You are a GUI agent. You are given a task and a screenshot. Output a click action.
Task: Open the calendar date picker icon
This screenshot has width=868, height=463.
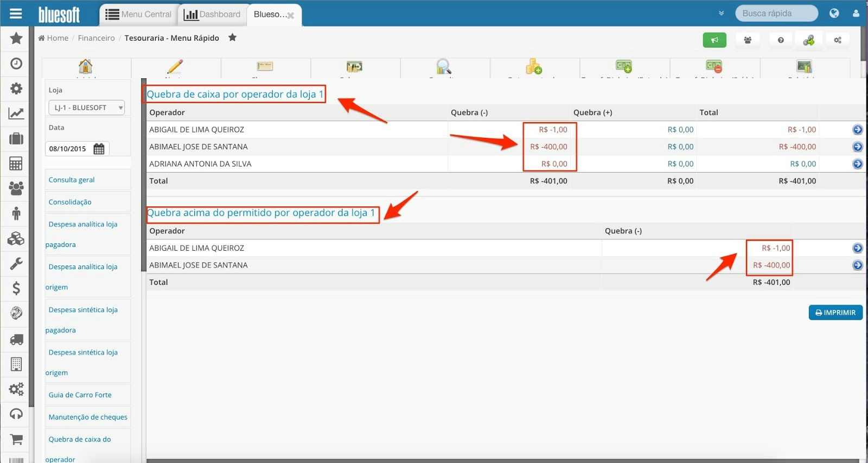[99, 149]
